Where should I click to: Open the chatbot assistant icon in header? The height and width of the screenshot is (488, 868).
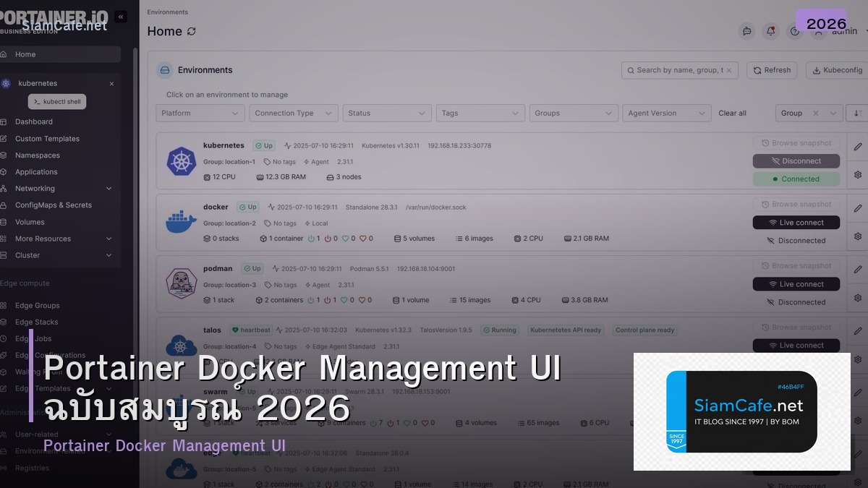coord(746,31)
